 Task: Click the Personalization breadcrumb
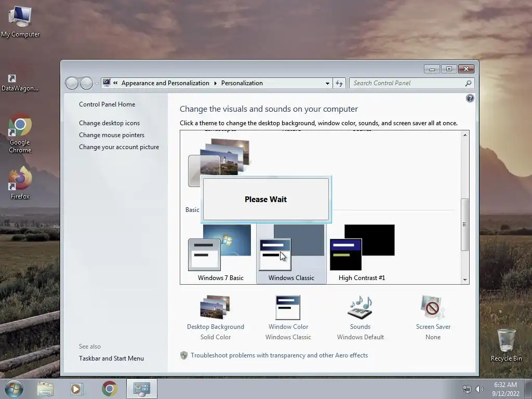click(x=242, y=83)
